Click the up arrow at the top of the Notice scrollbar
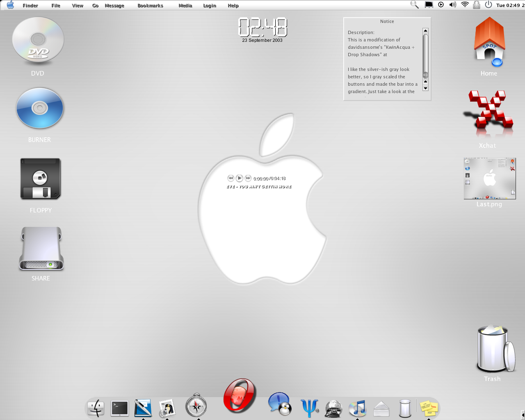525x420 pixels. pyautogui.click(x=425, y=31)
